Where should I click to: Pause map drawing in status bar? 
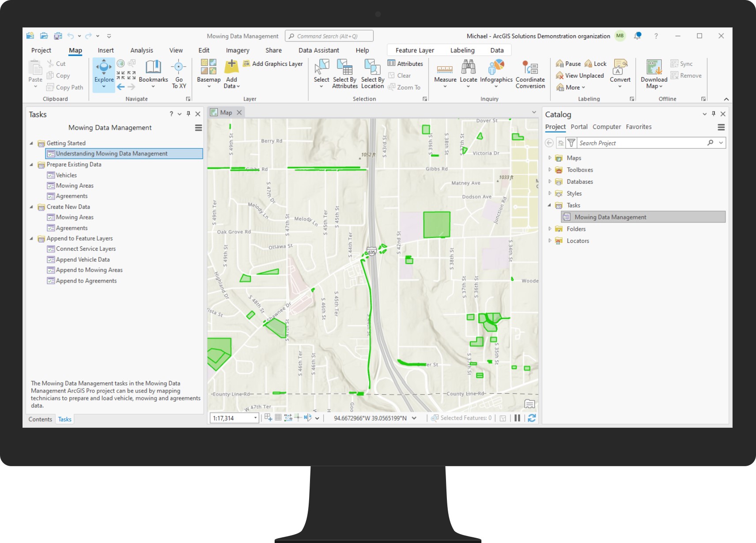(517, 418)
